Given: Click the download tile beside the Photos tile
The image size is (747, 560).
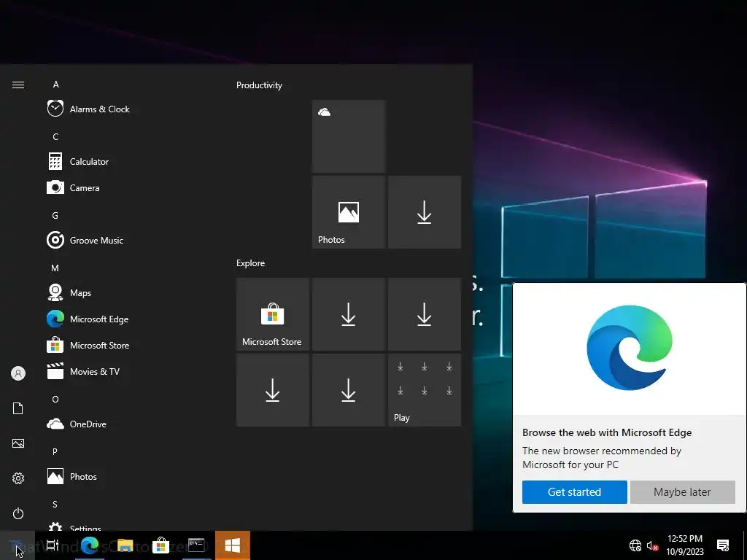Looking at the screenshot, I should (425, 212).
